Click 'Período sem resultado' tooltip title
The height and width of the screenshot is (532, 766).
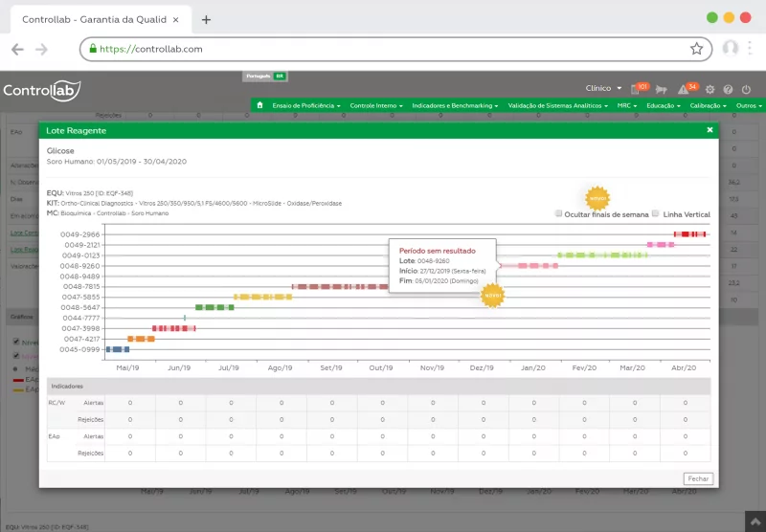438,251
